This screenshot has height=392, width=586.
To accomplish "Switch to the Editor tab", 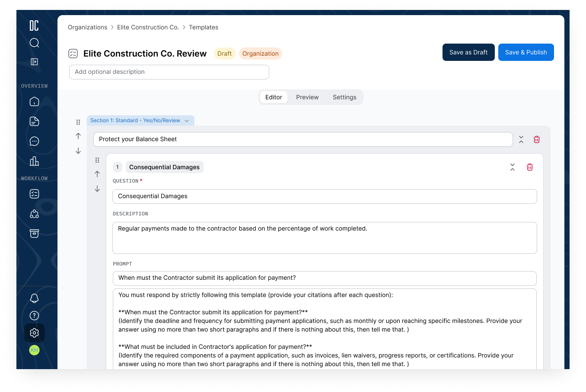I will coord(274,97).
